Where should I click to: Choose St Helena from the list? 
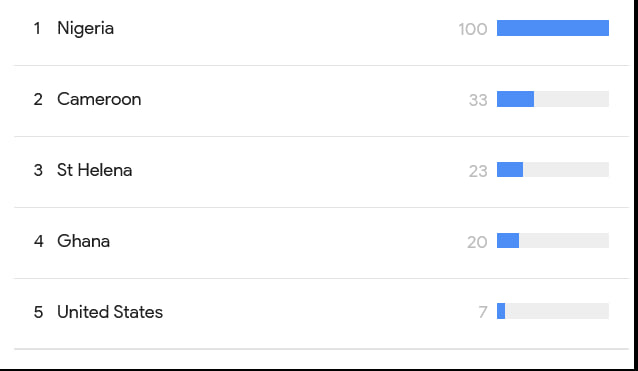[x=94, y=170]
